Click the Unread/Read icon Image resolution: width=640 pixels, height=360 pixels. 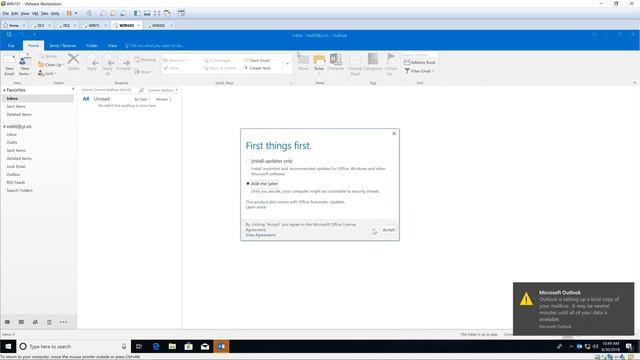[355, 64]
